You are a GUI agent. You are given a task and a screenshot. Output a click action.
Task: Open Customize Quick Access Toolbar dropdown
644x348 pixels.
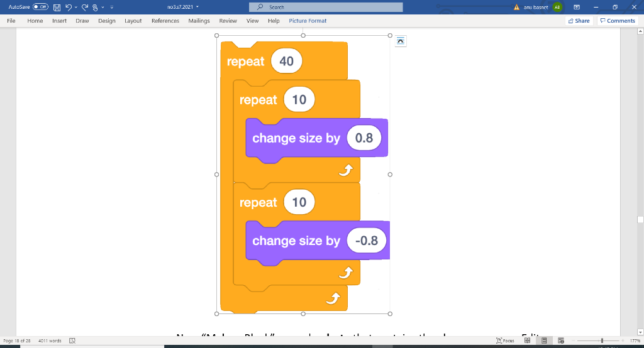(x=112, y=7)
